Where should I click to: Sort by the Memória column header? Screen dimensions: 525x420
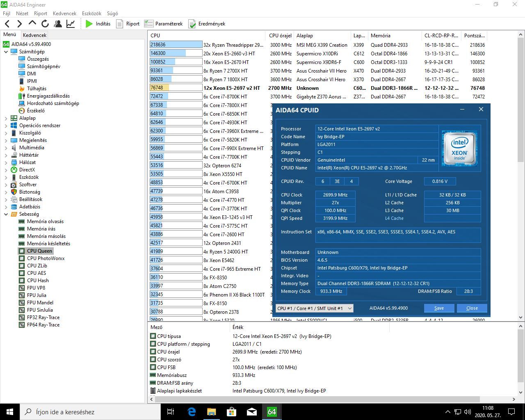395,36
